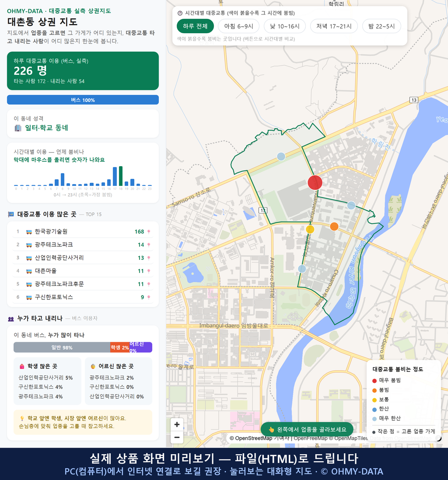Click the light blue marker on Chuam-ro
The image size is (448, 480).
click(x=302, y=269)
